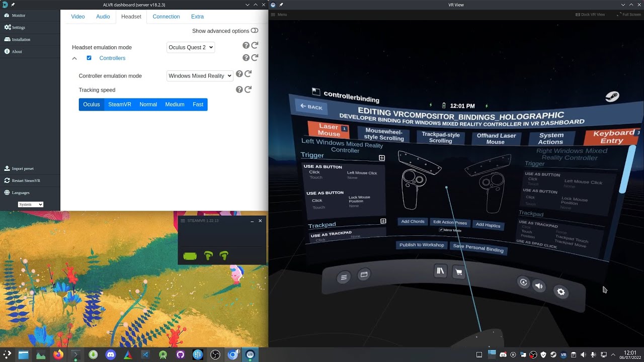Select SteamVR tracking speed option
This screenshot has height=362, width=644.
(x=120, y=105)
